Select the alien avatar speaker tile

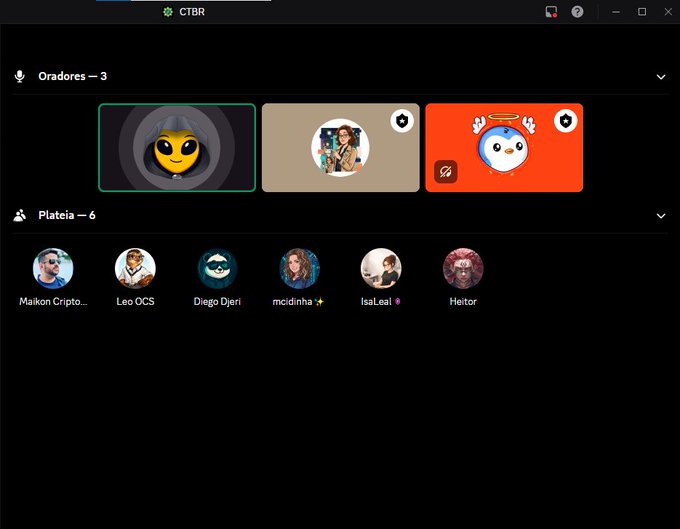pyautogui.click(x=177, y=148)
